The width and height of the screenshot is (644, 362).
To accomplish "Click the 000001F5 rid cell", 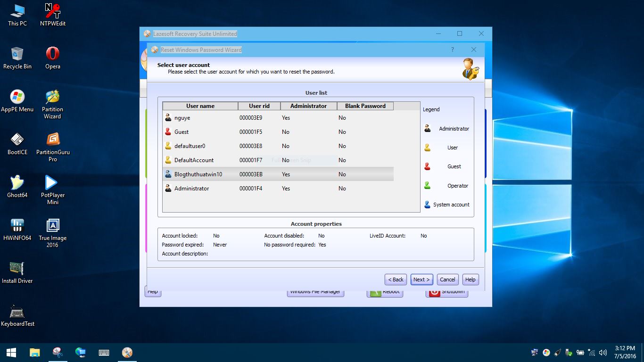I will point(251,132).
